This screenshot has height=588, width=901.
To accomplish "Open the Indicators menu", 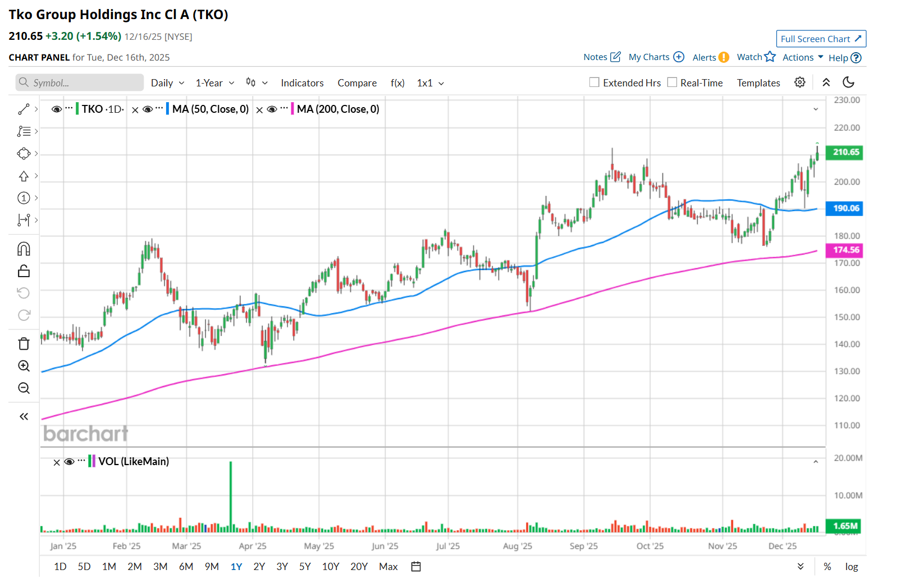I will tap(302, 83).
